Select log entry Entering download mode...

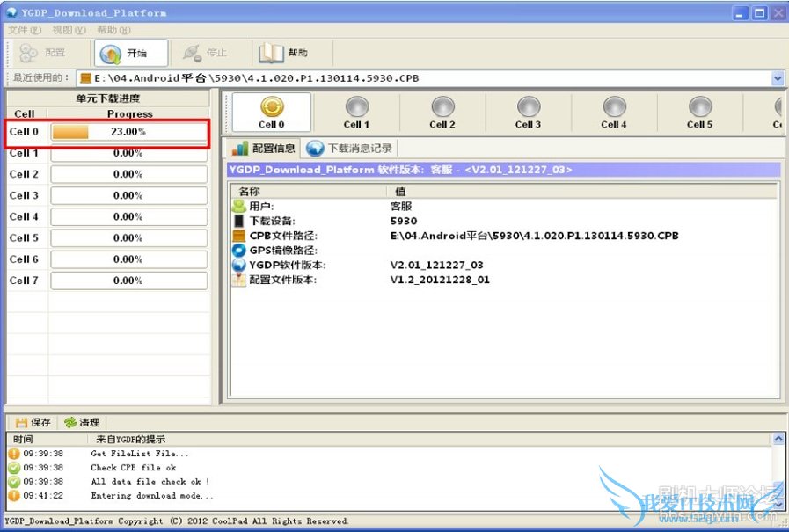[x=390, y=496]
